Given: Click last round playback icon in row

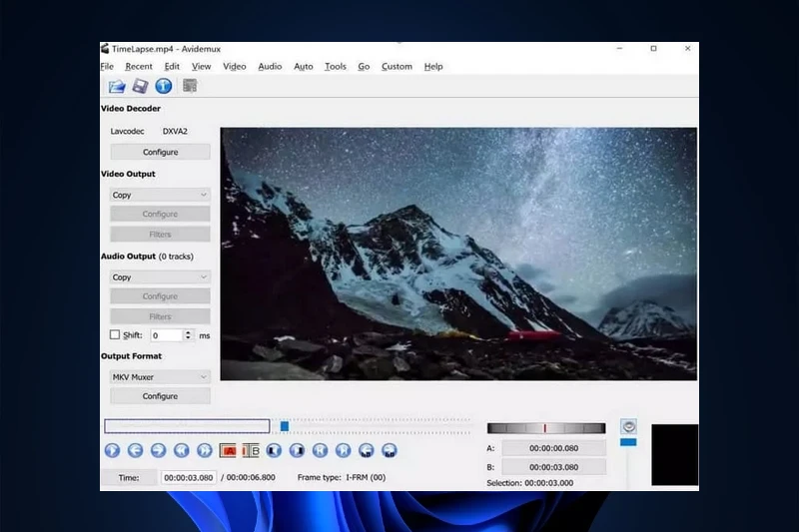Looking at the screenshot, I should tap(390, 450).
